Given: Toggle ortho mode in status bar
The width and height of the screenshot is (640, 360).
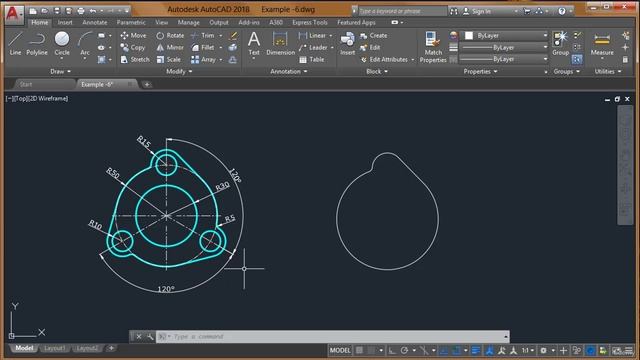Looking at the screenshot, I should point(392,350).
